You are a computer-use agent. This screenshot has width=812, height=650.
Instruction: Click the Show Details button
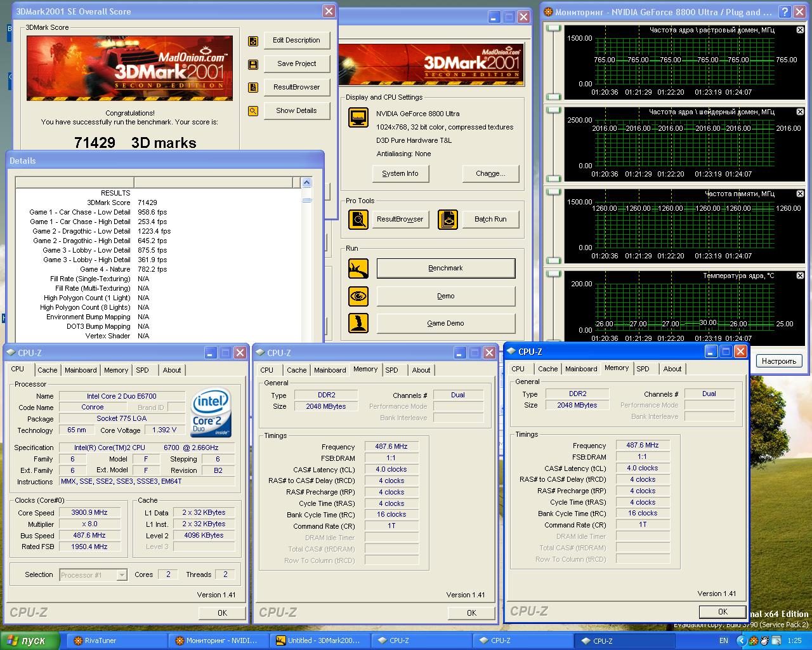pyautogui.click(x=297, y=110)
